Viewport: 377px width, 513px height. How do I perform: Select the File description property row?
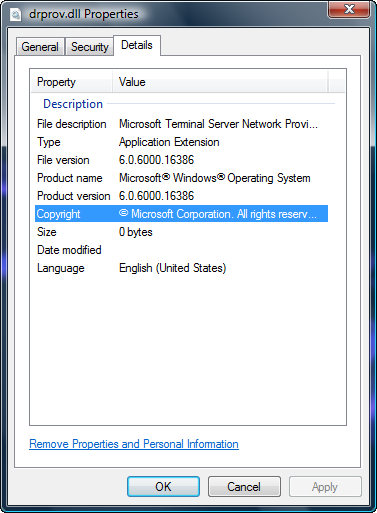pos(181,124)
